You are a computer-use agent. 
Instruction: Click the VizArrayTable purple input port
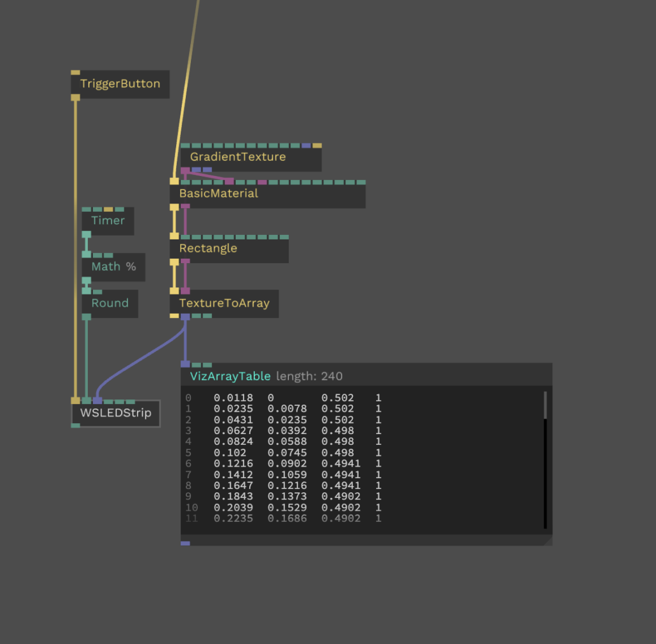(185, 364)
